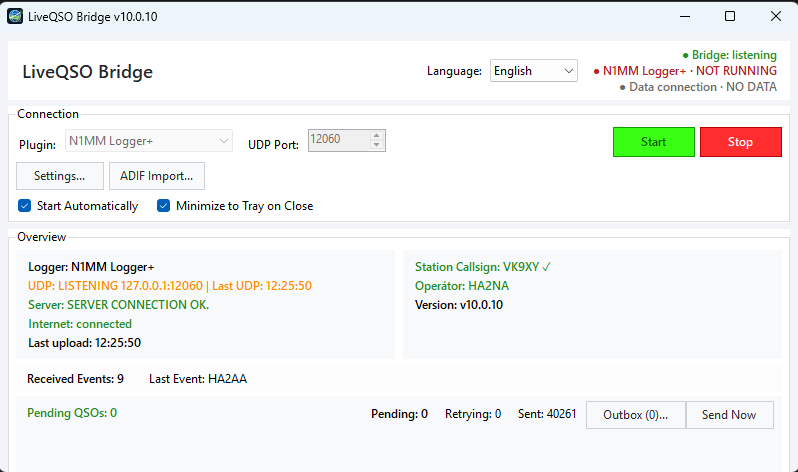Close the LiveQSO Bridge window
Viewport: 798px width, 472px height.
click(x=776, y=16)
